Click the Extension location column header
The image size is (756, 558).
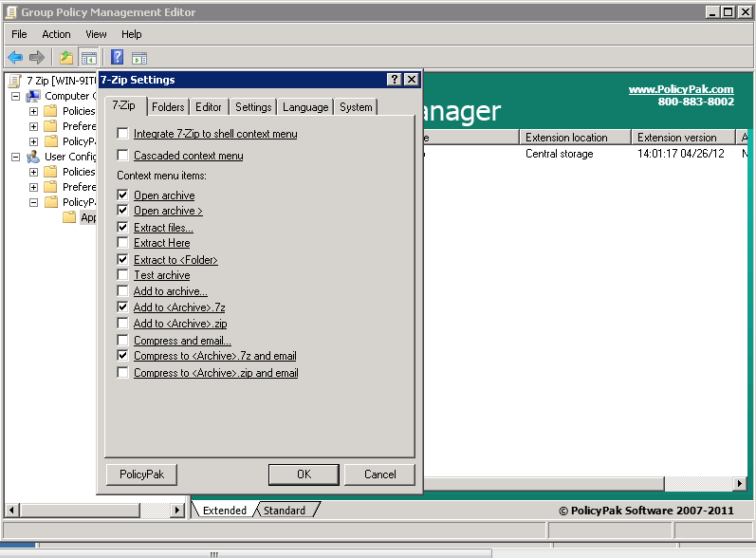pyautogui.click(x=575, y=138)
